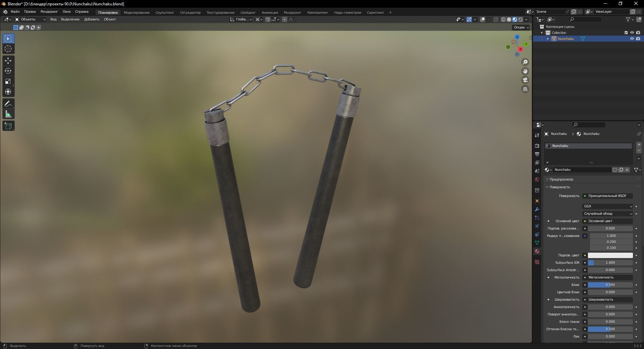This screenshot has width=644, height=349.
Task: Disable Collection in renders camera icon
Action: pyautogui.click(x=638, y=33)
